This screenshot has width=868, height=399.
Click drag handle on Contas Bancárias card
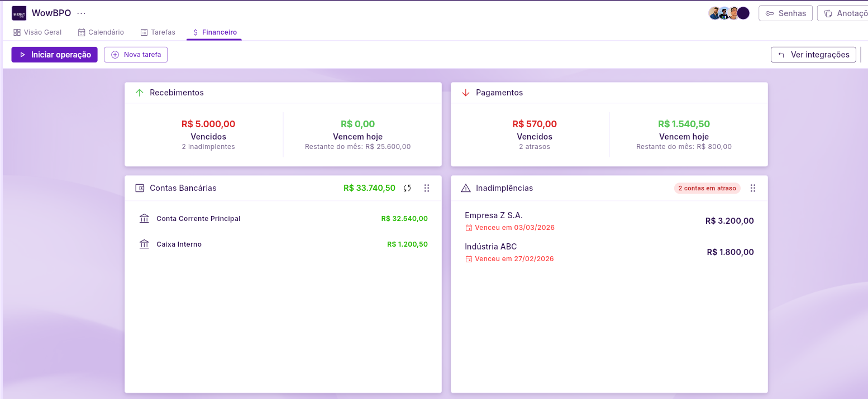tap(427, 188)
